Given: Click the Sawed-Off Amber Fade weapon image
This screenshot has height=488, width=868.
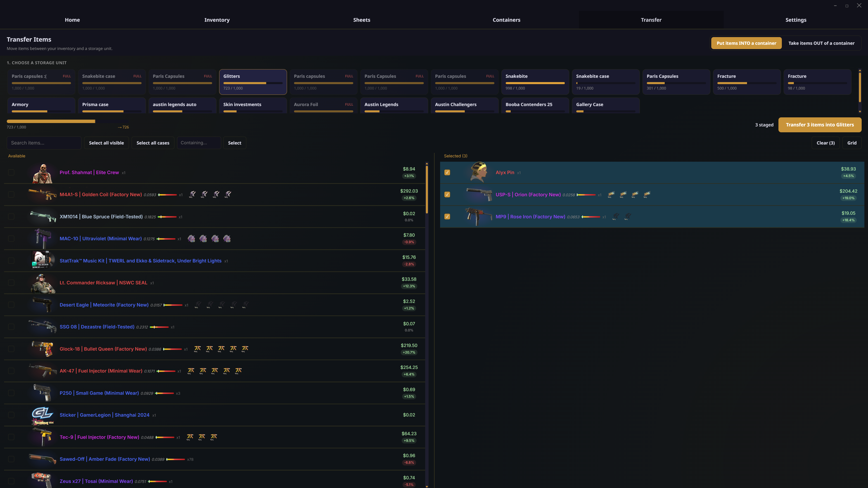Looking at the screenshot, I should (x=43, y=459).
